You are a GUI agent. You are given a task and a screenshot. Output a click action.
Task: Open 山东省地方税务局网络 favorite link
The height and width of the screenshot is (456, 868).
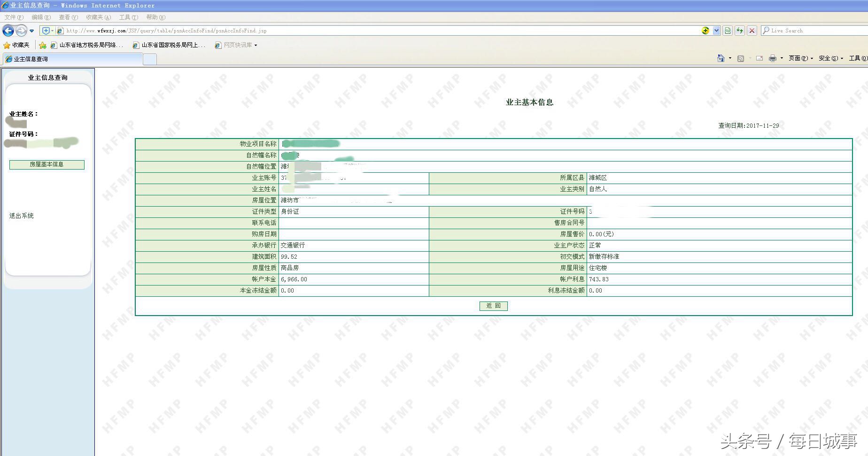coord(87,45)
